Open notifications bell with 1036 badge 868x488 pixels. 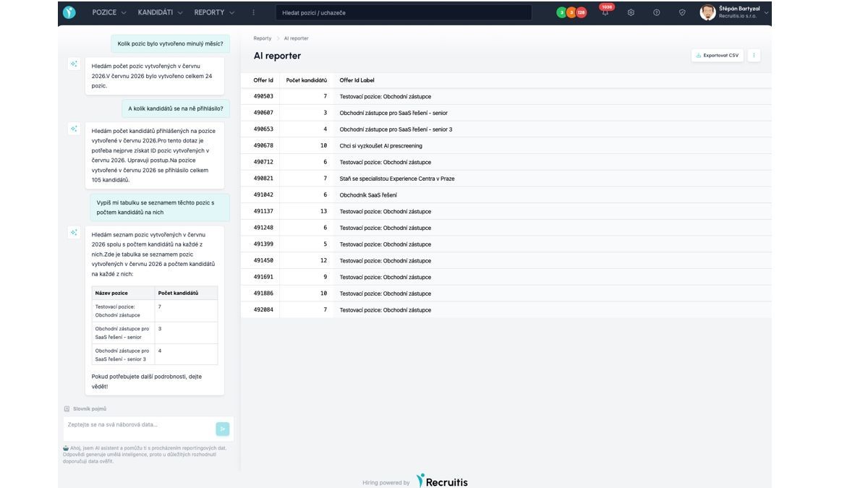point(605,12)
